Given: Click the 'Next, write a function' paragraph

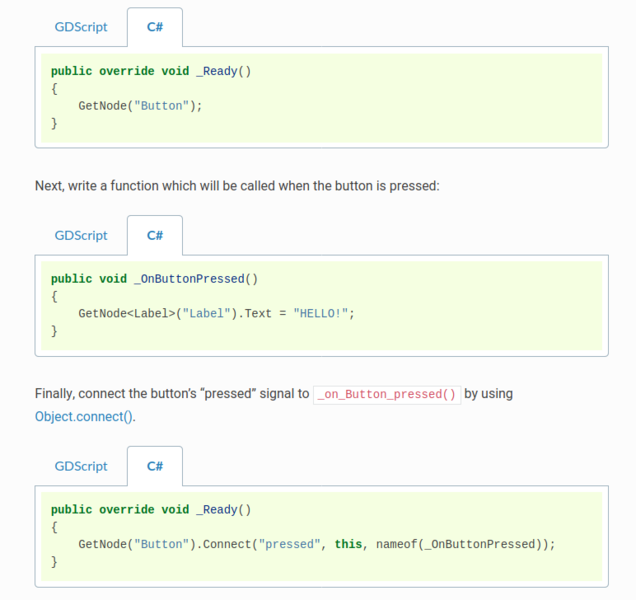Looking at the screenshot, I should tap(237, 186).
